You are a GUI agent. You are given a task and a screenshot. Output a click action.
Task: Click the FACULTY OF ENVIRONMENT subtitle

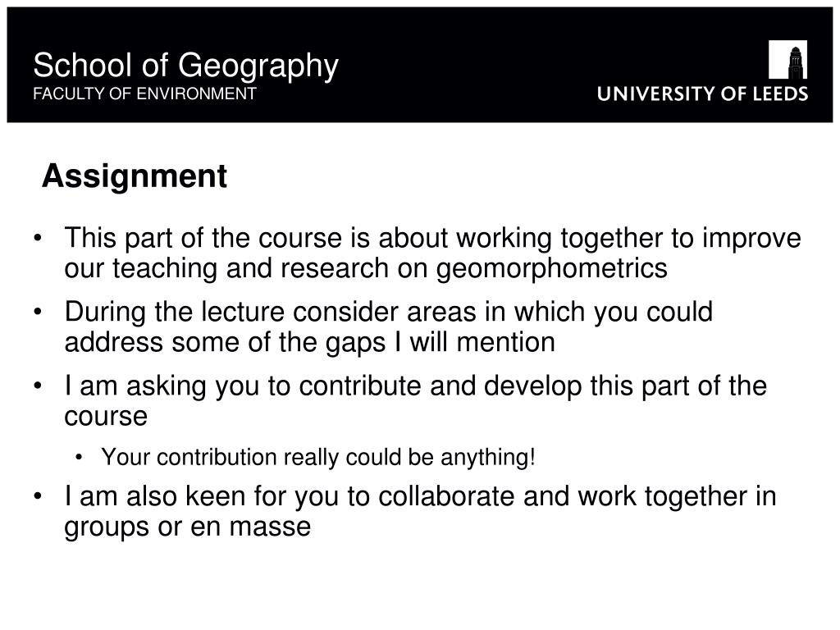tap(144, 94)
